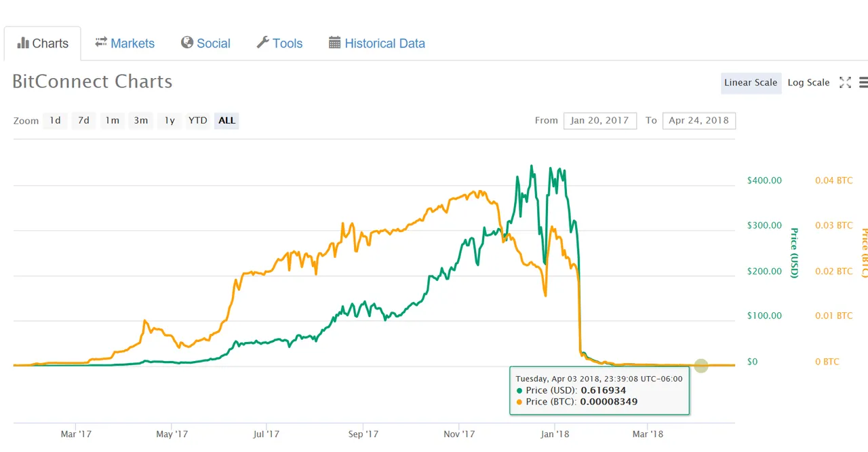Edit the From date Jan 20, 2017
Screen dimensions: 868x452
(600, 121)
